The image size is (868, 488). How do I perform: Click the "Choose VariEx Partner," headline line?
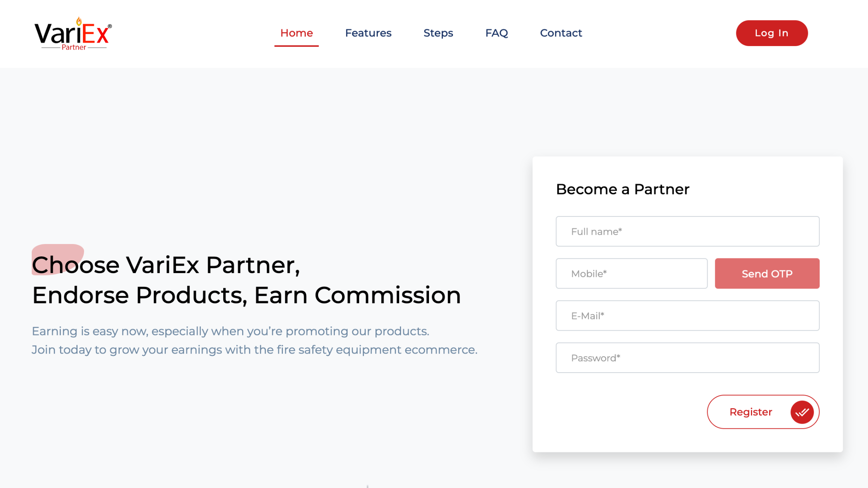coord(166,265)
